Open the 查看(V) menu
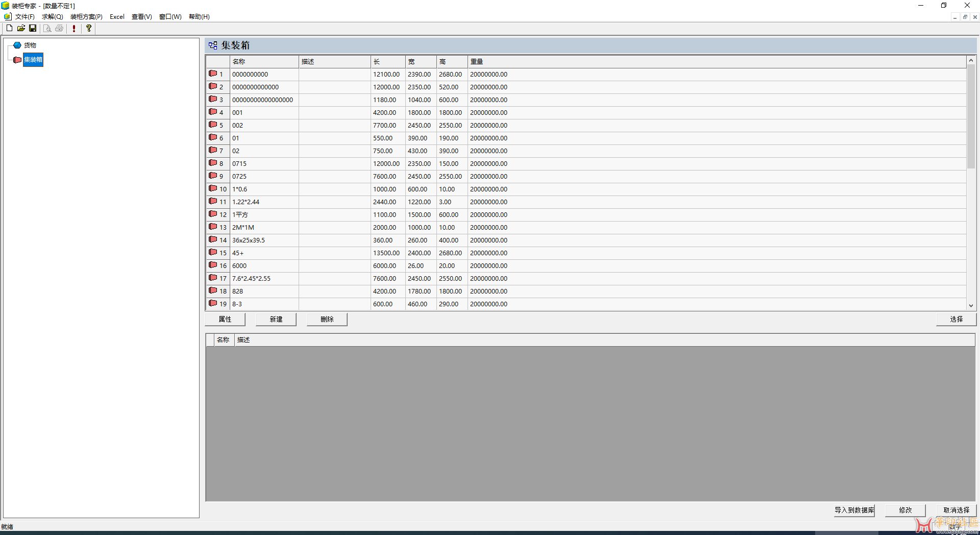Viewport: 980px width, 535px height. tap(142, 17)
